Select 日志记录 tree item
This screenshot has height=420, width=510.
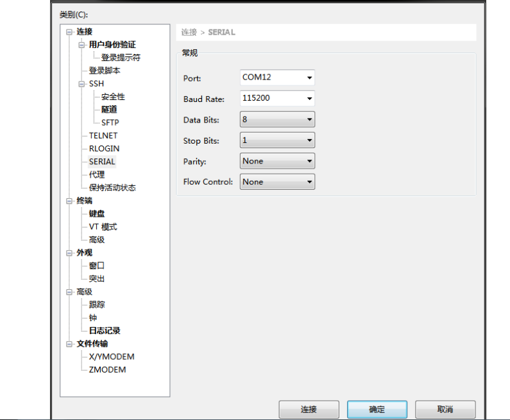point(105,331)
